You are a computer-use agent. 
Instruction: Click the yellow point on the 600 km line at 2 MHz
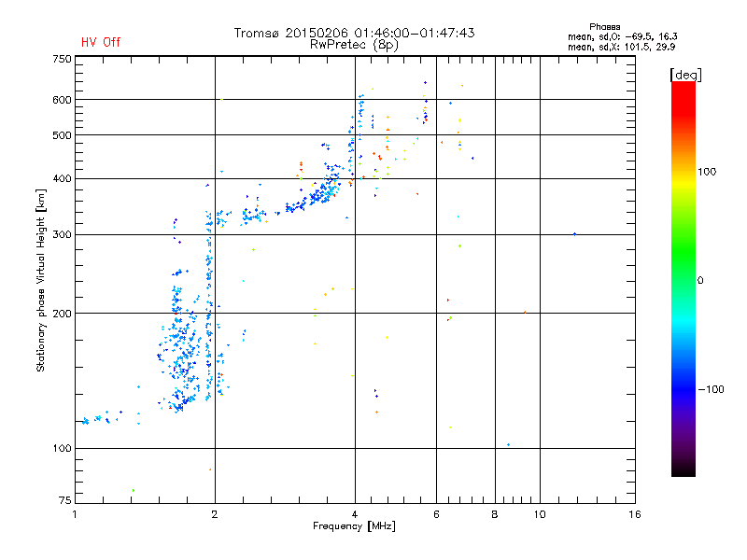pyautogui.click(x=222, y=100)
